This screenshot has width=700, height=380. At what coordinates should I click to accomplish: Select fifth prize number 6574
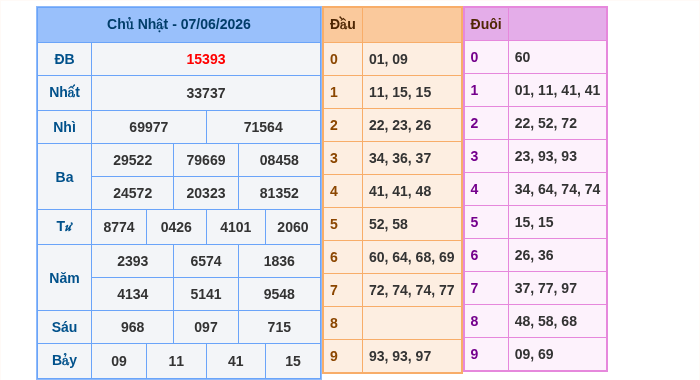tap(206, 261)
